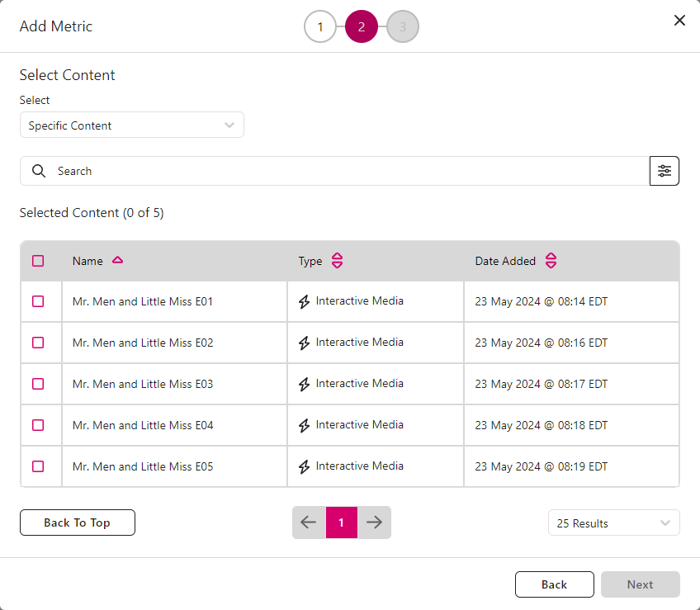Screen dimensions: 700x610
Task: Go to previous page with left arrow
Action: click(x=309, y=523)
